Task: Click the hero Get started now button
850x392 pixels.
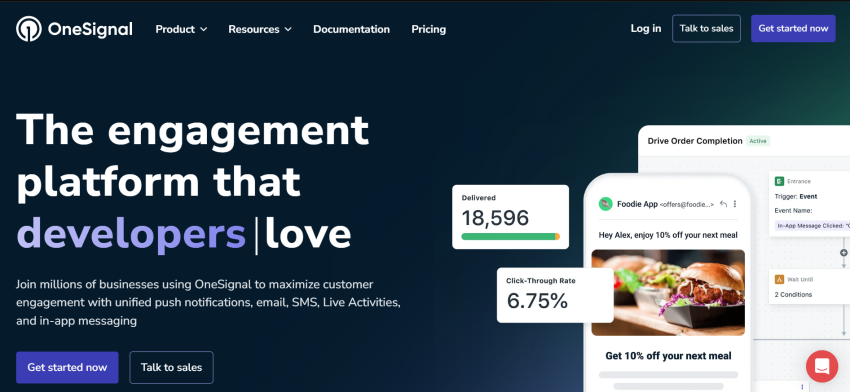Action: (x=67, y=368)
